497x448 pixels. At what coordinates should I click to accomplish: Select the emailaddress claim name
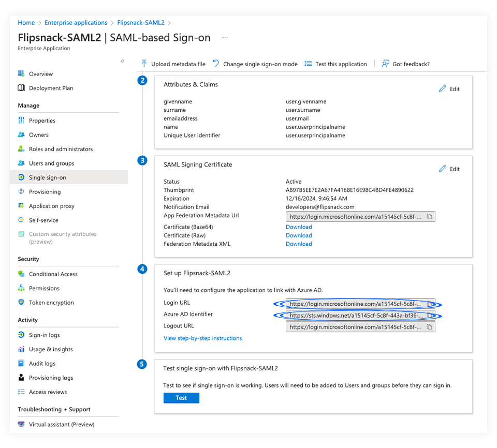coord(181,118)
